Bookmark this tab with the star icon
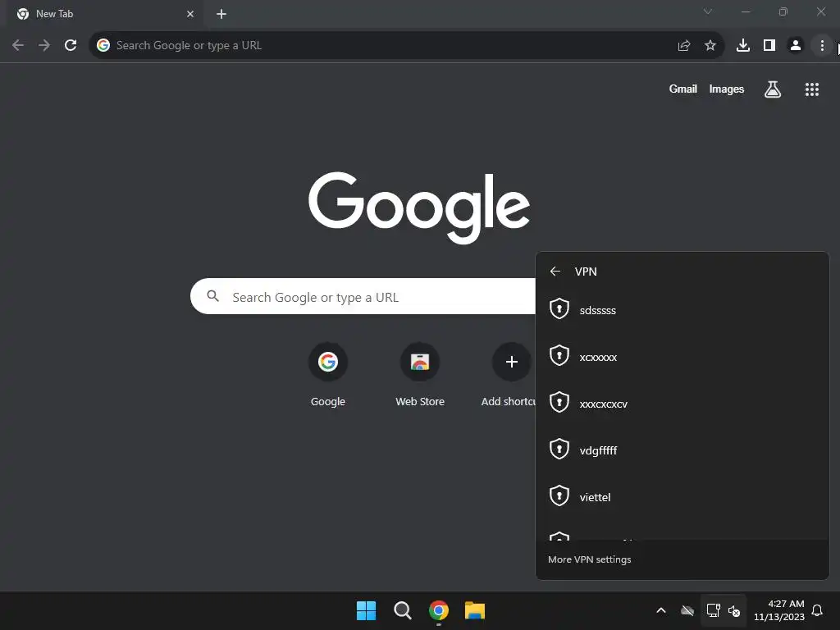 tap(710, 46)
